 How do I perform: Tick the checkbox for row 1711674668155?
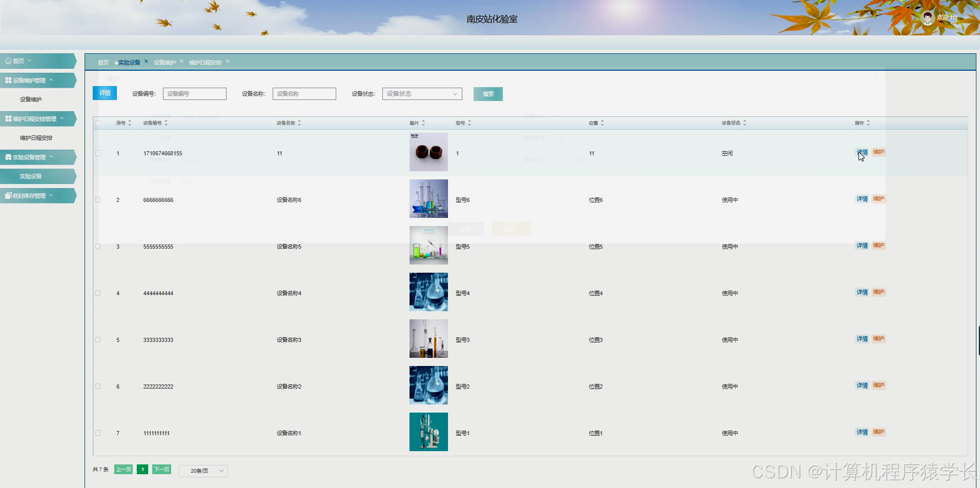tap(98, 153)
